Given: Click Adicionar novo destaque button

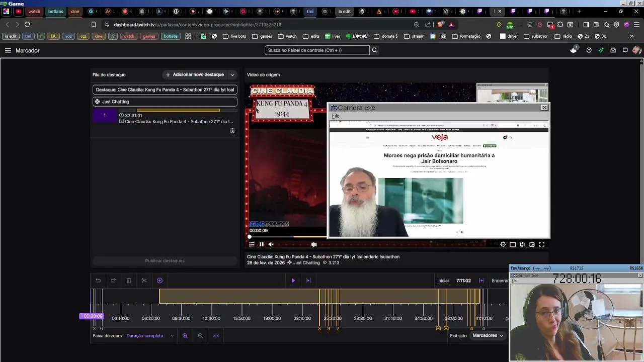Looking at the screenshot, I should coord(195,75).
